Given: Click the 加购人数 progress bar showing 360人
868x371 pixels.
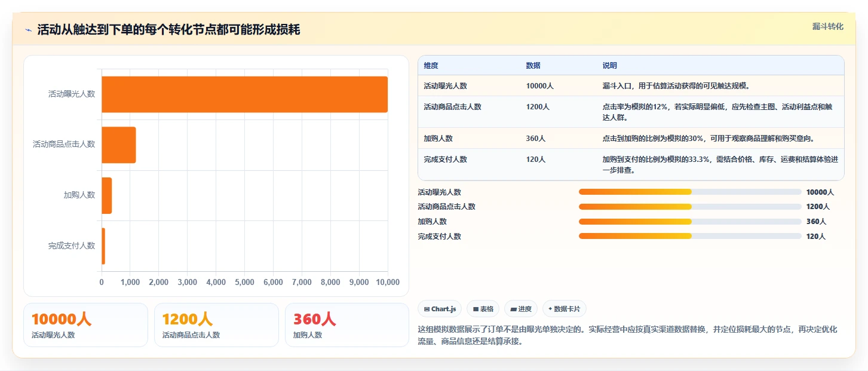Looking at the screenshot, I should pyautogui.click(x=690, y=222).
